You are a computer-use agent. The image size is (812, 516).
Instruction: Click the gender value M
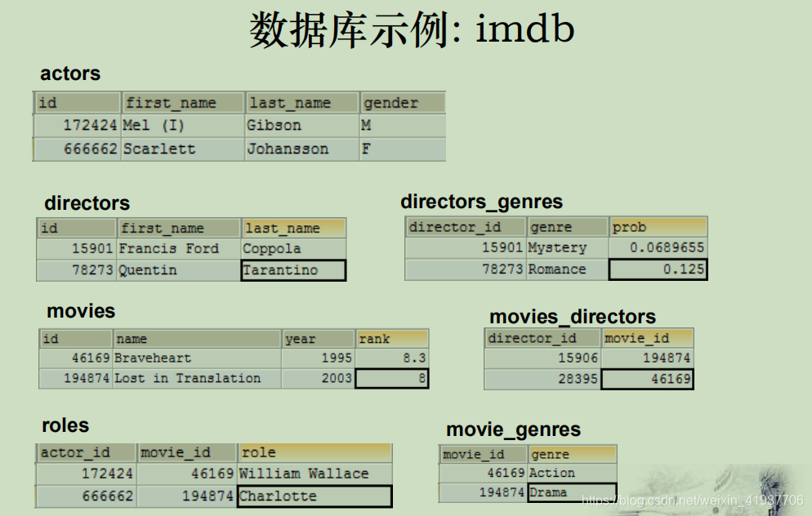[x=403, y=125]
